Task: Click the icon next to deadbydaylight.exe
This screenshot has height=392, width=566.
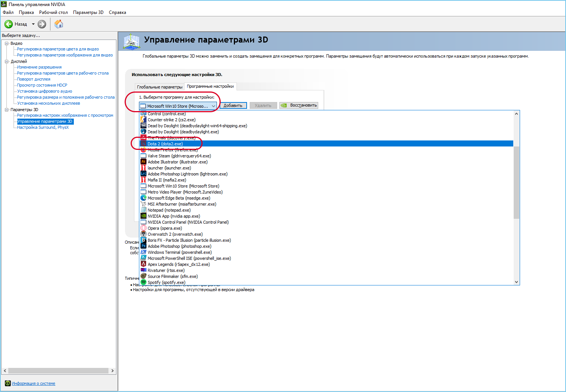Action: [143, 132]
